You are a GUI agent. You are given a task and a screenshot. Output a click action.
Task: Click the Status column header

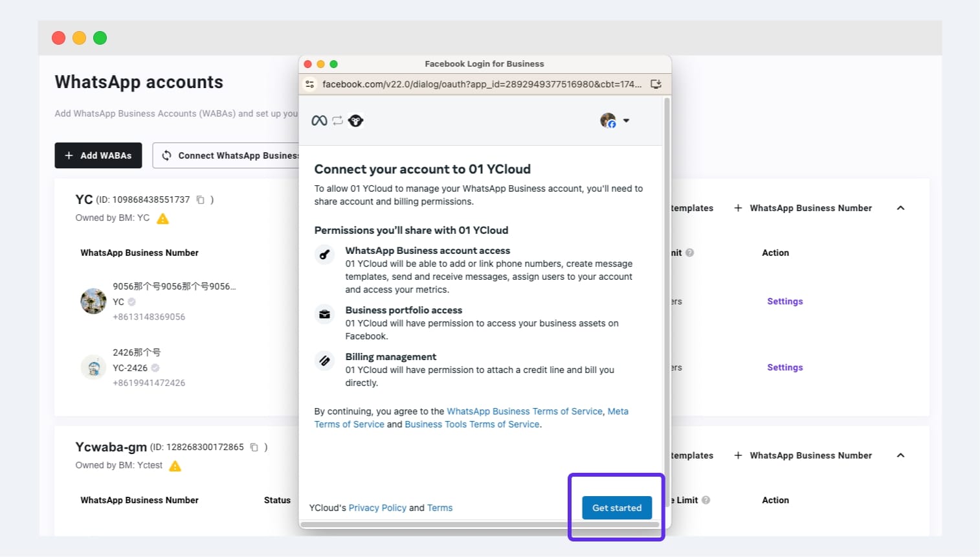pyautogui.click(x=277, y=500)
